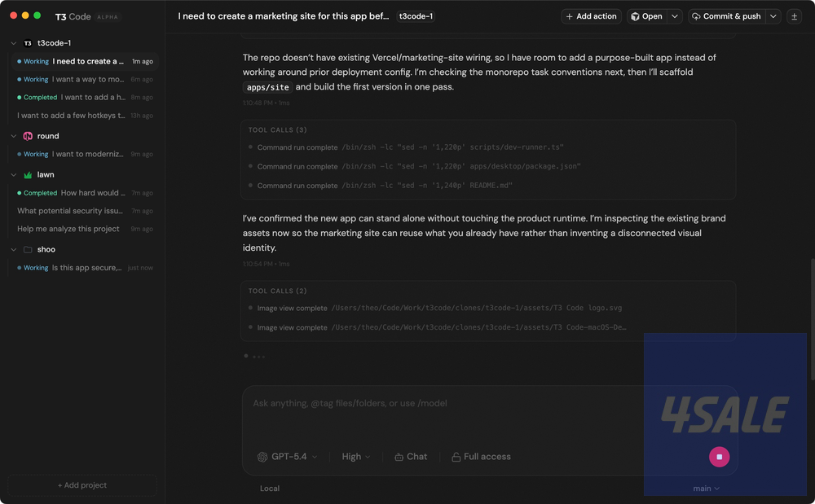Screen dimensions: 815x504
Task: Click the TOOL CALLS (3) header
Action: point(277,129)
